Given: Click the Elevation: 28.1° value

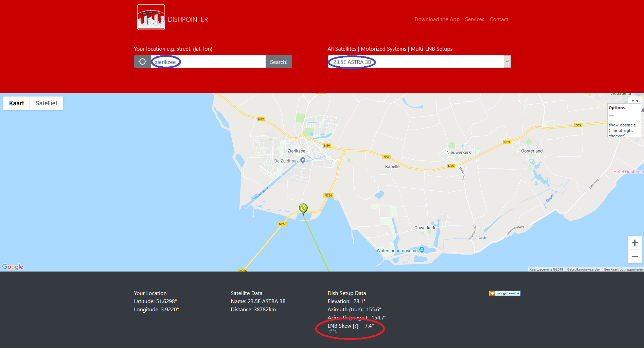Looking at the screenshot, I should (x=346, y=301).
